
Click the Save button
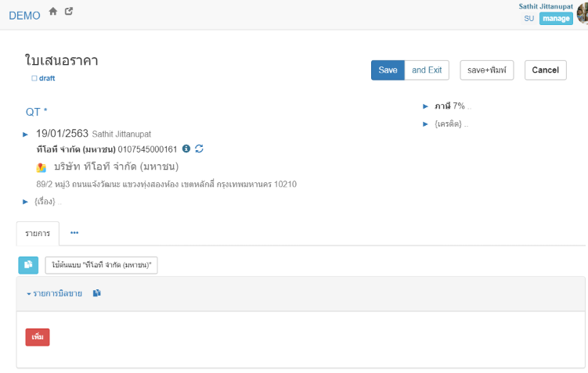click(x=388, y=70)
